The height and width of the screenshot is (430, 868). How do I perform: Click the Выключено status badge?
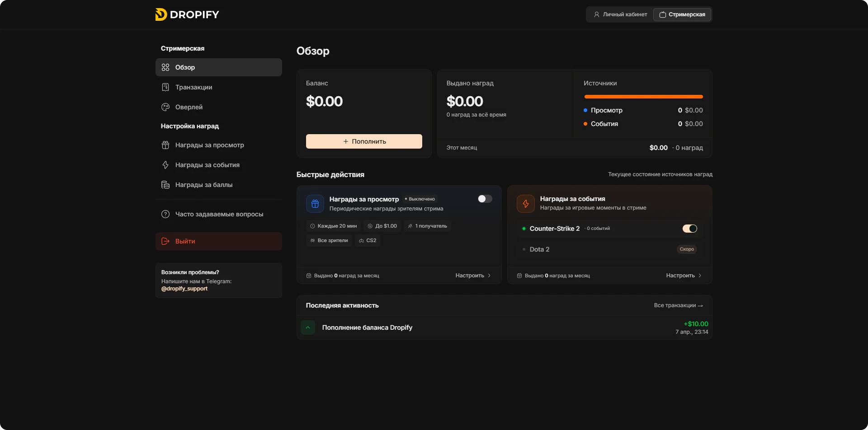420,199
